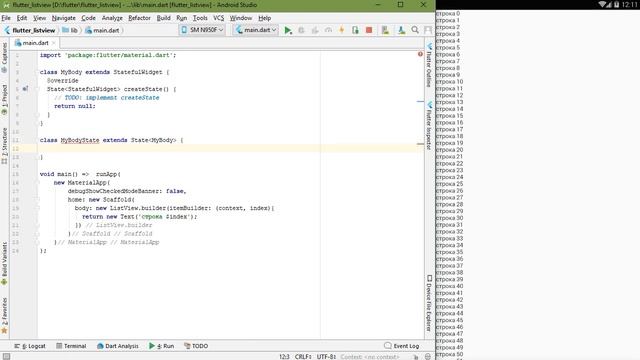Viewport: 640px width, 360px height.
Task: Click CRLF line separator in status bar
Action: [303, 357]
